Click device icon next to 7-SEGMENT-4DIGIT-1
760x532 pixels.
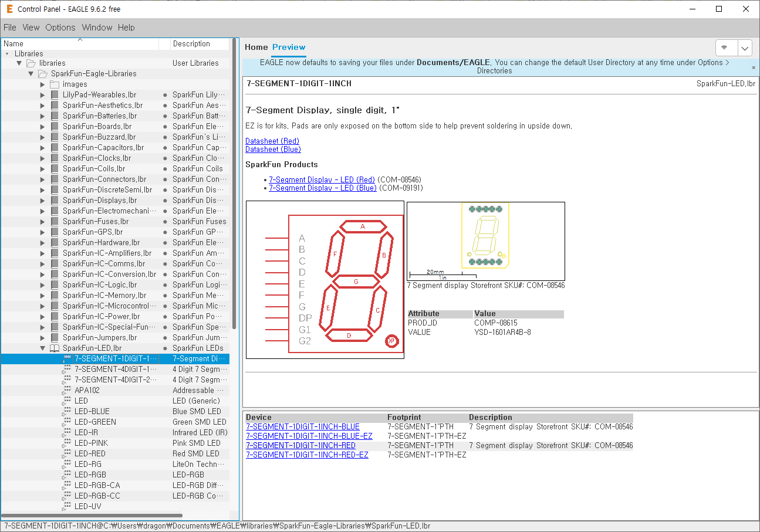pos(66,369)
